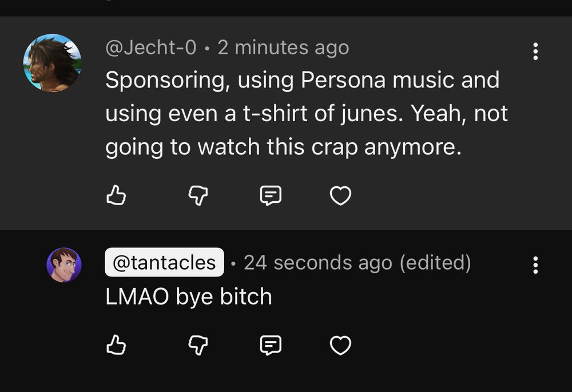
Task: Dislike the @tantacles reply
Action: point(197,345)
